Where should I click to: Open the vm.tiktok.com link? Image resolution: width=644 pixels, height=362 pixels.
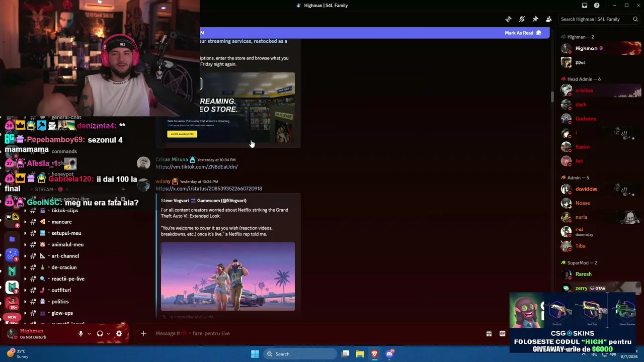(x=197, y=167)
